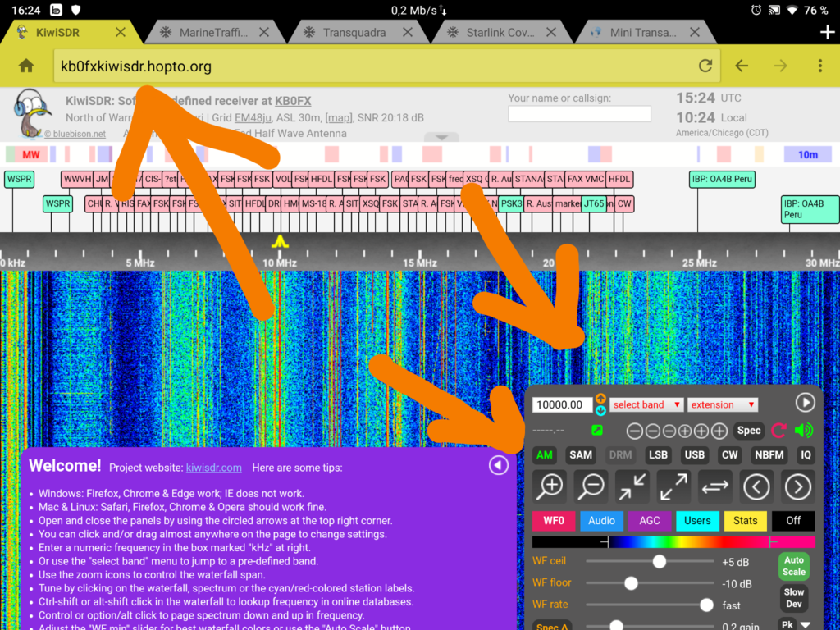Switch to the Mini Transa... browser tab
This screenshot has width=840, height=630.
point(645,33)
